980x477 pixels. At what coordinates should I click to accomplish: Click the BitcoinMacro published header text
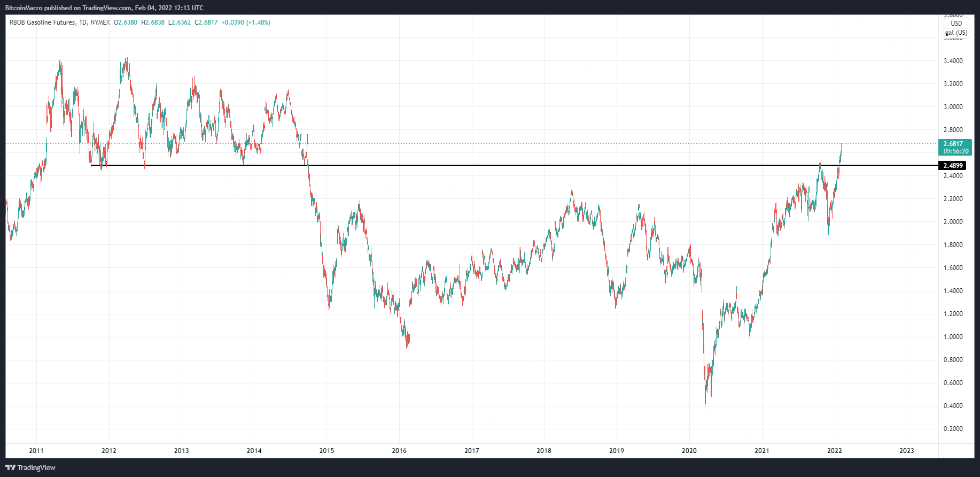[x=104, y=8]
